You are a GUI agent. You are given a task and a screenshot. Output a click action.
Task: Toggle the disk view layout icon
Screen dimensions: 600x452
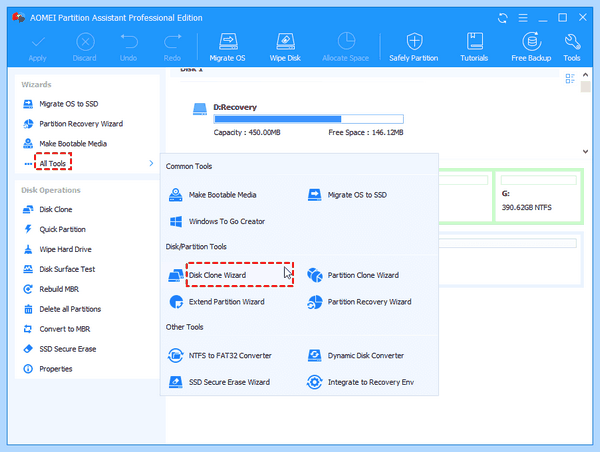pos(570,78)
